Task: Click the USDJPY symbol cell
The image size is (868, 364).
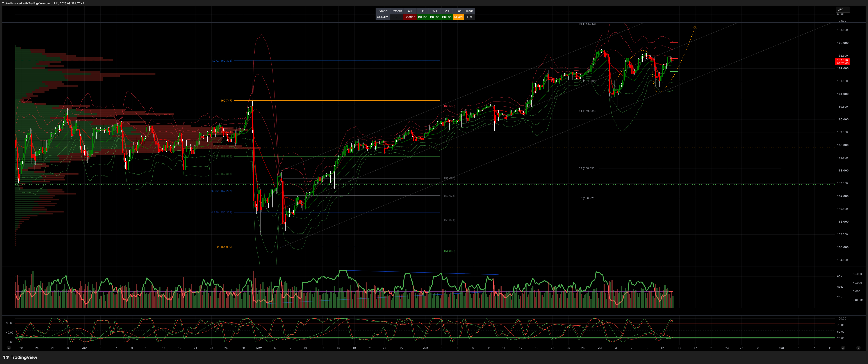Action: (382, 17)
